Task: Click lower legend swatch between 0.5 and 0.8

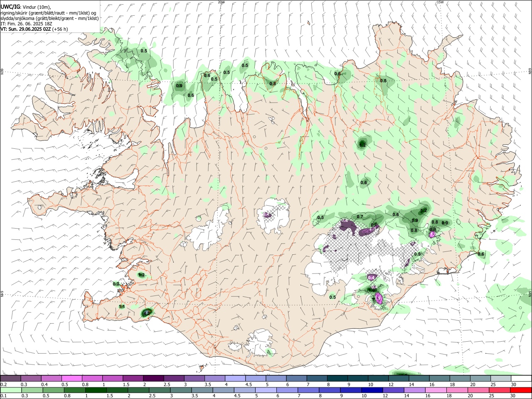Action: [54, 390]
